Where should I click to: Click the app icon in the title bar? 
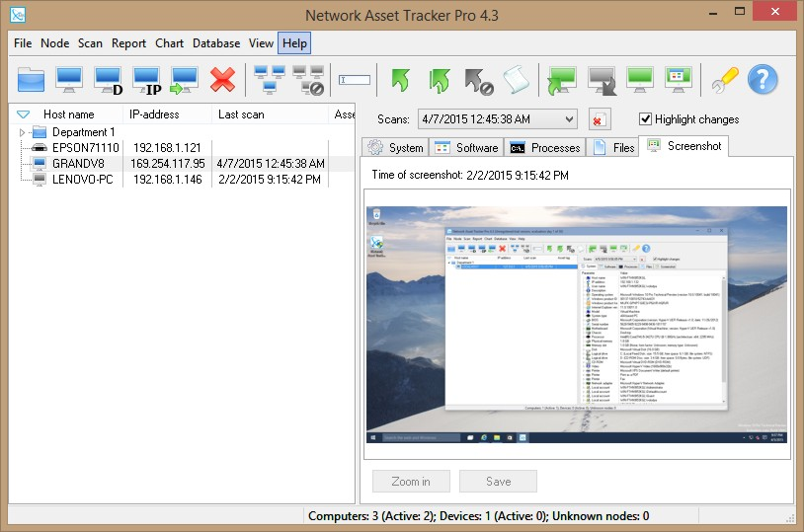point(18,15)
